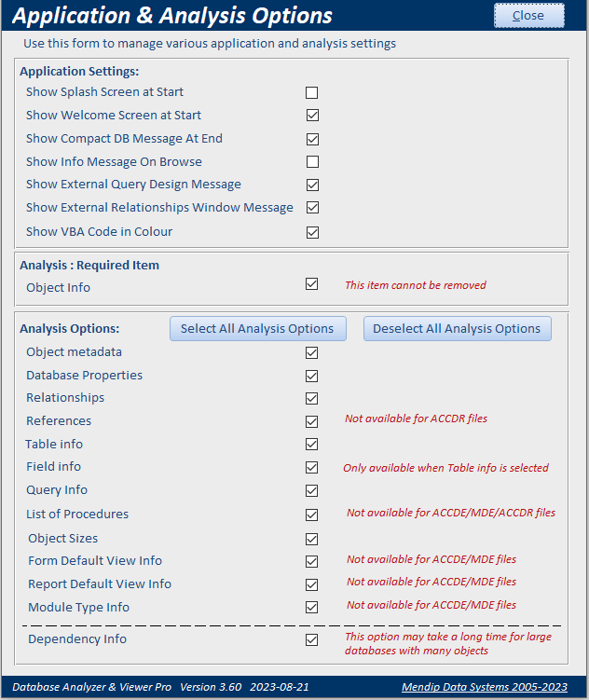
Task: Toggle Database Properties checkbox
Action: click(x=311, y=376)
